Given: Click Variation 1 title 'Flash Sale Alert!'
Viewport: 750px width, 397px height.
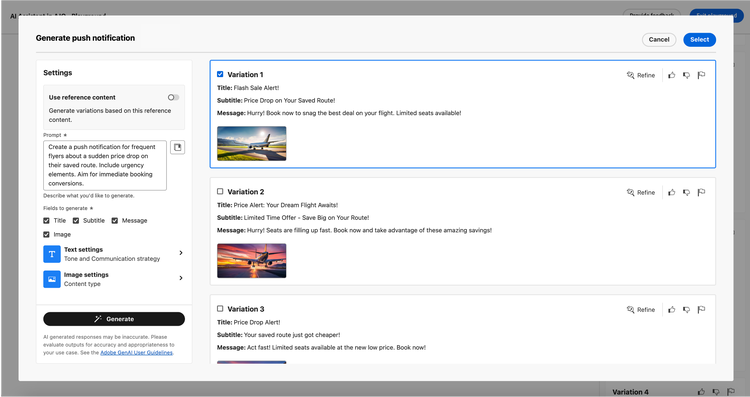Looking at the screenshot, I should 256,88.
